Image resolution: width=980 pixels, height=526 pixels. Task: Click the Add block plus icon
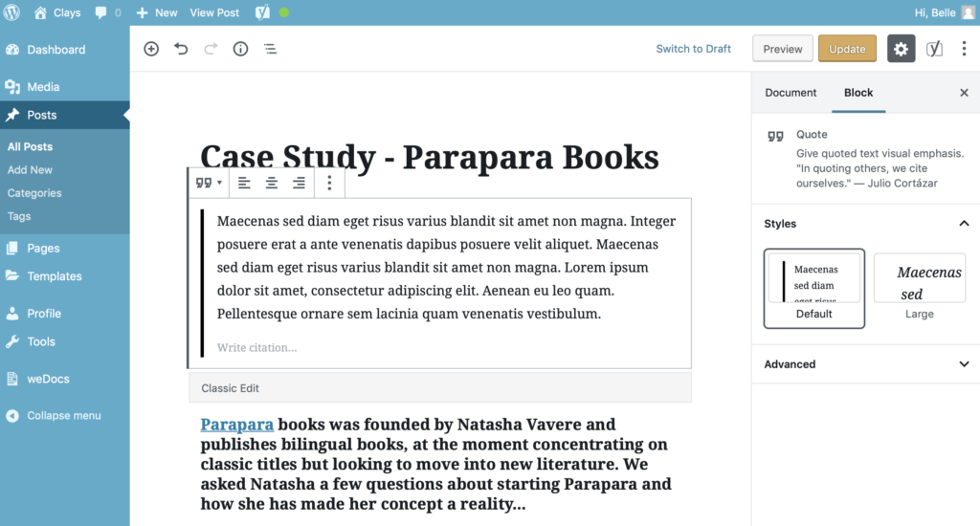(151, 49)
